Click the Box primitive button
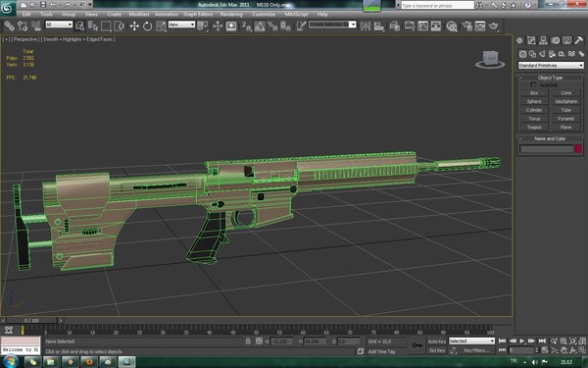Image resolution: width=588 pixels, height=368 pixels. 534,93
